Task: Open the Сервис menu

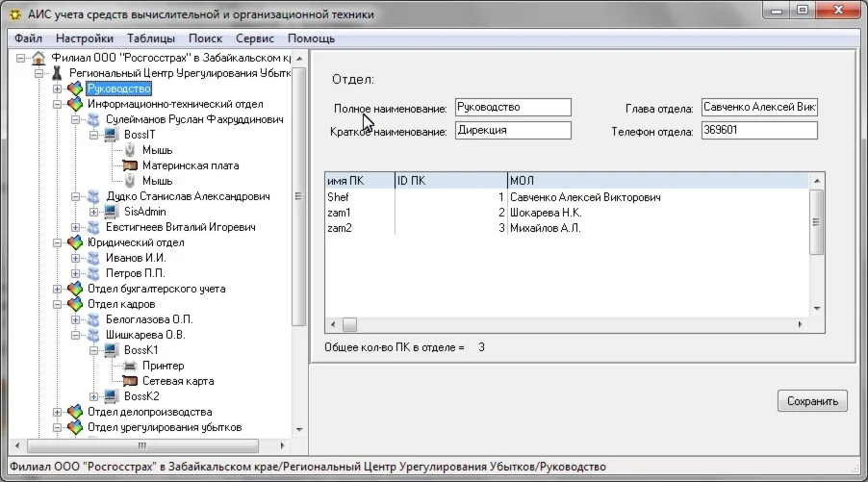Action: point(255,38)
